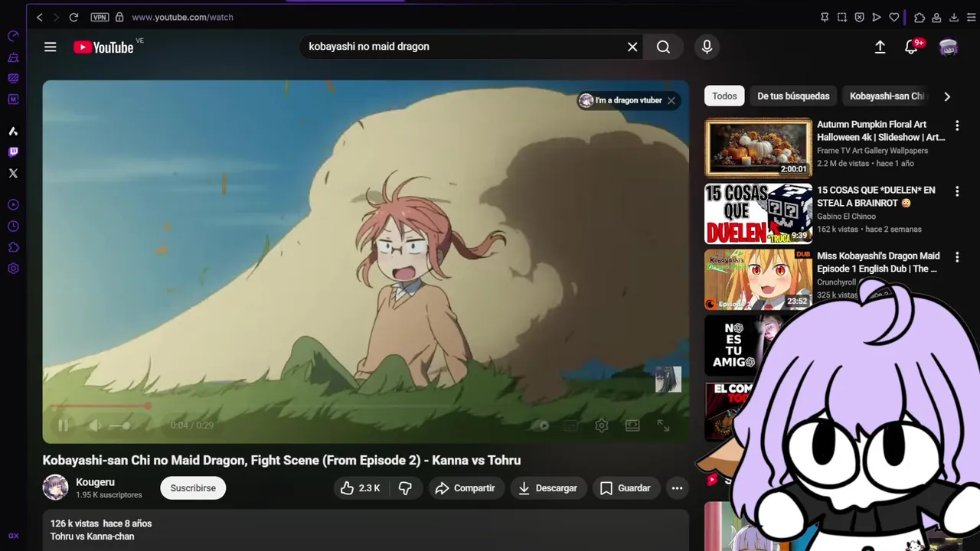Like the video (2.3 K)
The width and height of the screenshot is (980, 551).
pyautogui.click(x=361, y=488)
